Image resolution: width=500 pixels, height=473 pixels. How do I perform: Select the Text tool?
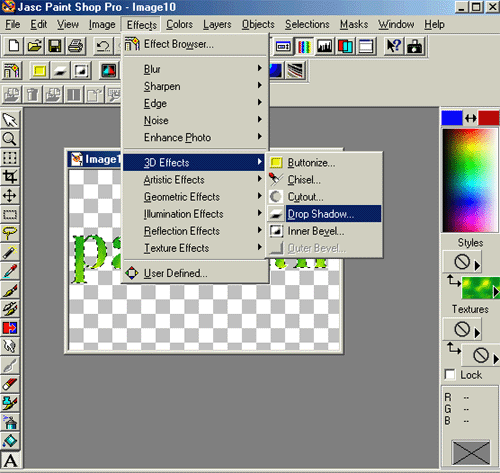(x=10, y=460)
